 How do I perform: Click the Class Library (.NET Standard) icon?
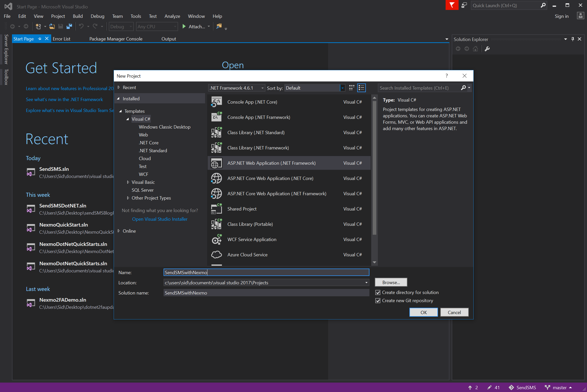click(x=216, y=132)
